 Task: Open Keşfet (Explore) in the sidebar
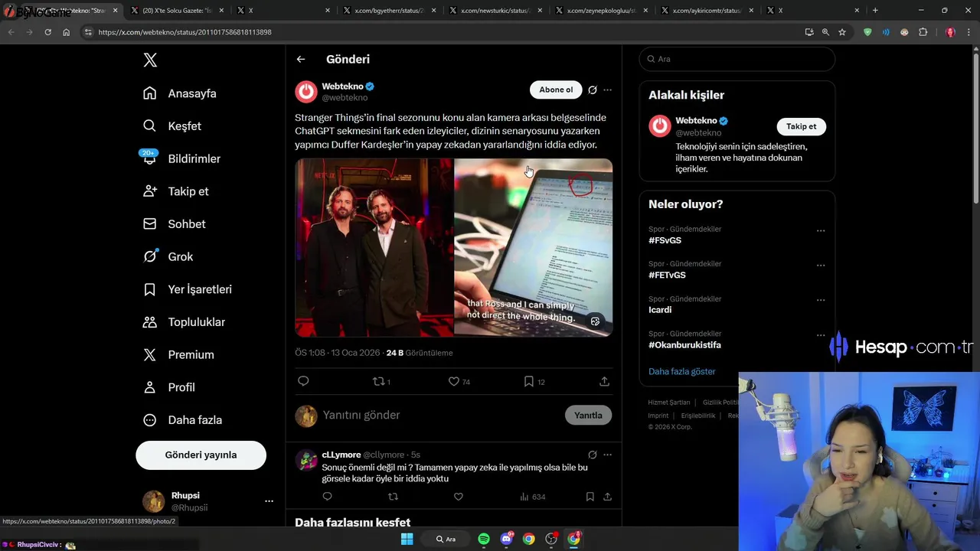tap(172, 126)
